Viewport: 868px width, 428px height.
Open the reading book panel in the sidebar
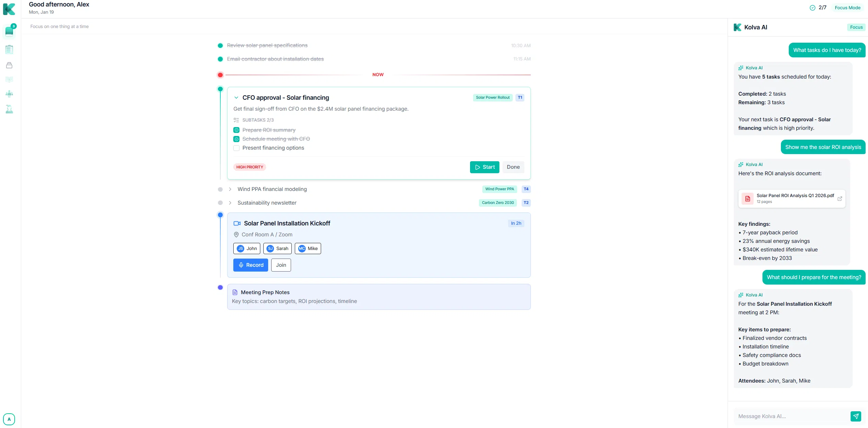click(x=9, y=79)
